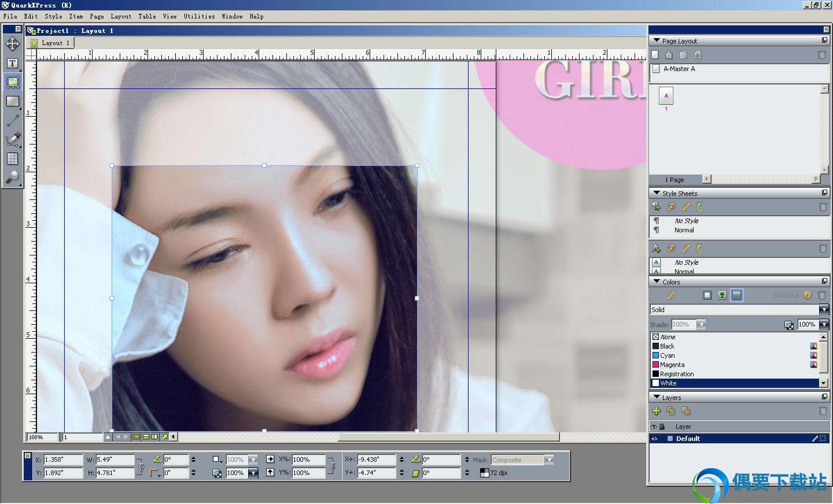Select the Item mover tool
The width and height of the screenshot is (833, 504).
12,44
